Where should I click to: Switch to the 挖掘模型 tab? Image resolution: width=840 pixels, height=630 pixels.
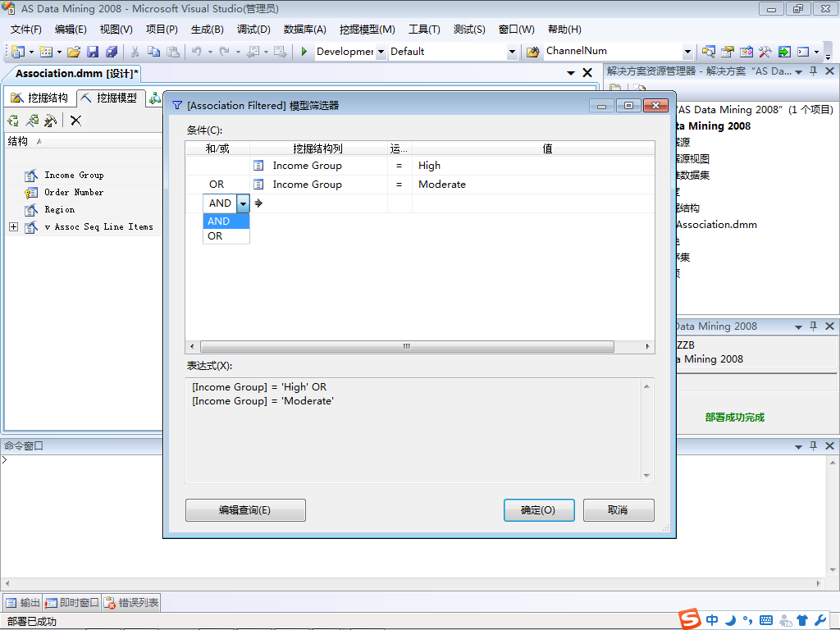[110, 98]
